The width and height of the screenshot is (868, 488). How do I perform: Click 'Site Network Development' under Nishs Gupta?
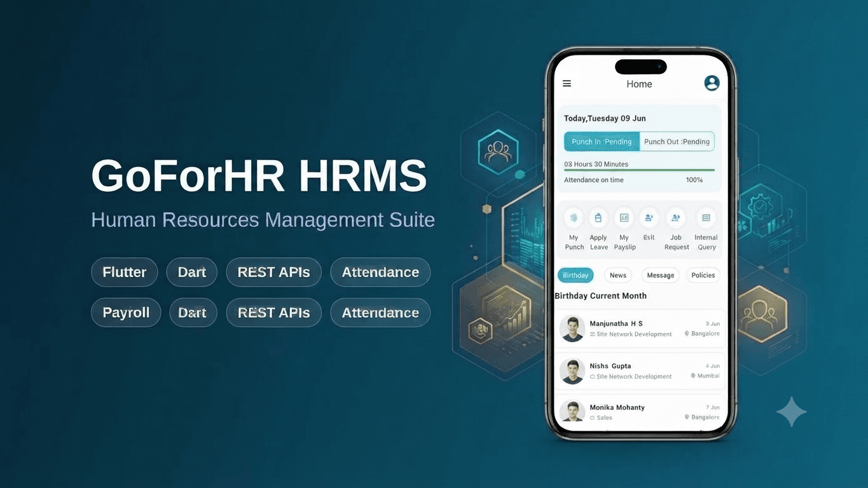tap(634, 376)
